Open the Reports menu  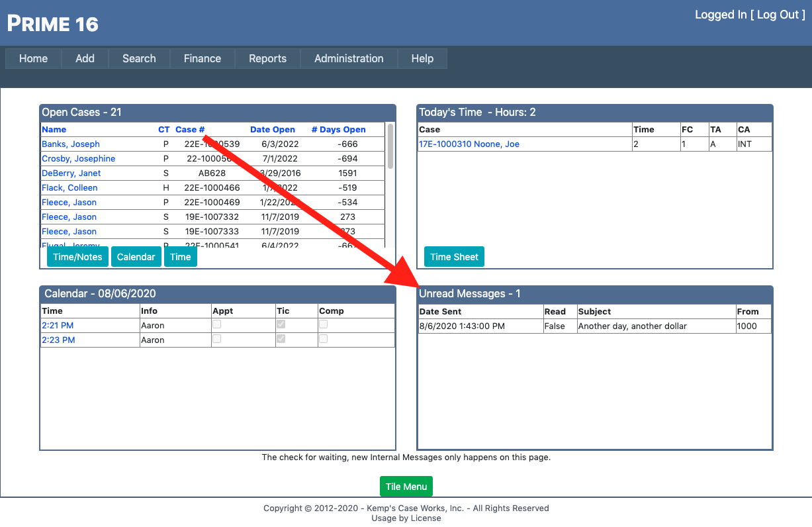[x=267, y=58]
